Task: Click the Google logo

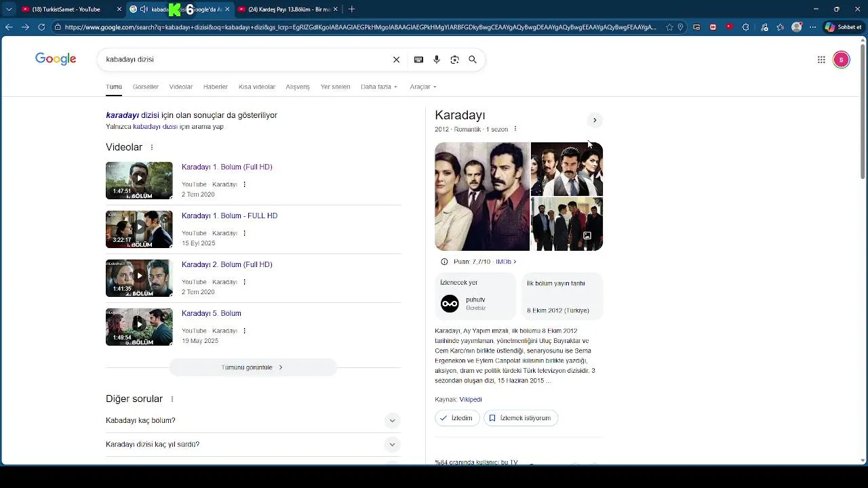Action: click(56, 59)
